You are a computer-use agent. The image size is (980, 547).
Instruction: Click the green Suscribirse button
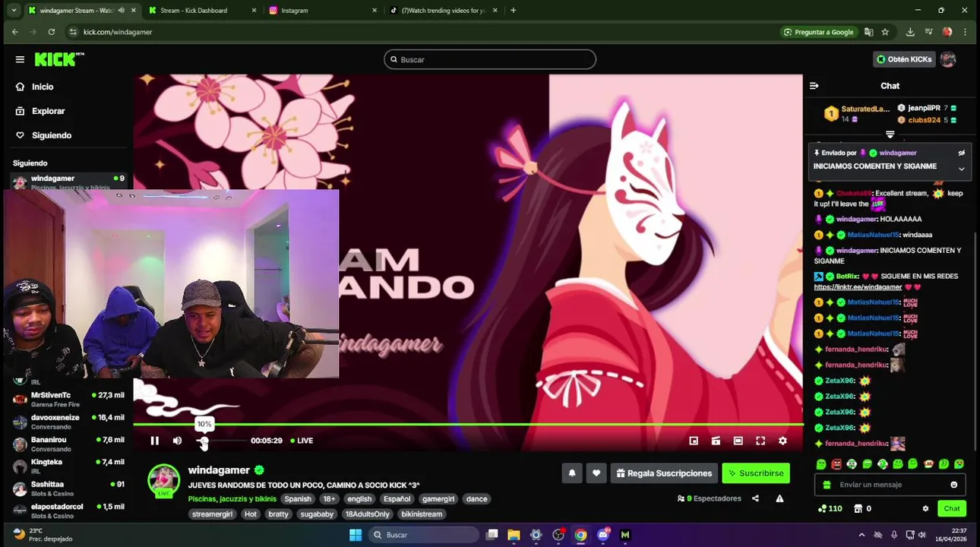[x=756, y=473]
